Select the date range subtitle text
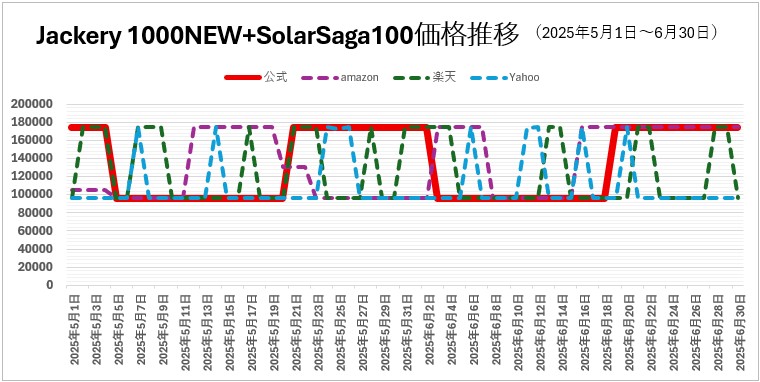The image size is (760, 382). point(626,32)
